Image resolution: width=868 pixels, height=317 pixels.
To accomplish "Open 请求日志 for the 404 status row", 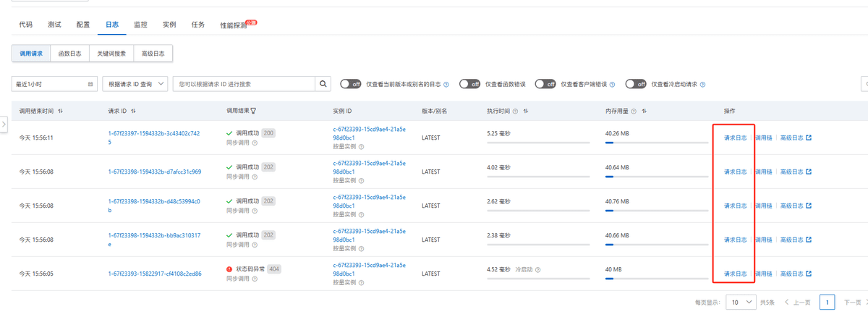I will pos(736,274).
